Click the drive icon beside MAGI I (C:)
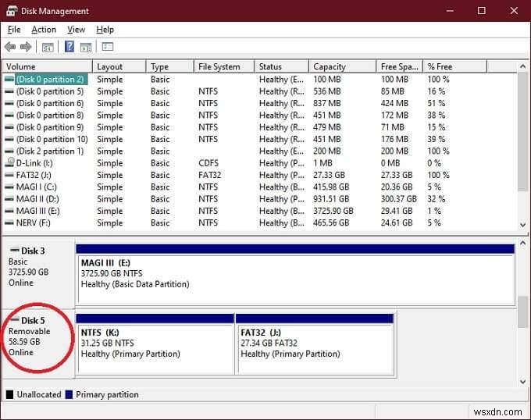 click(x=9, y=187)
